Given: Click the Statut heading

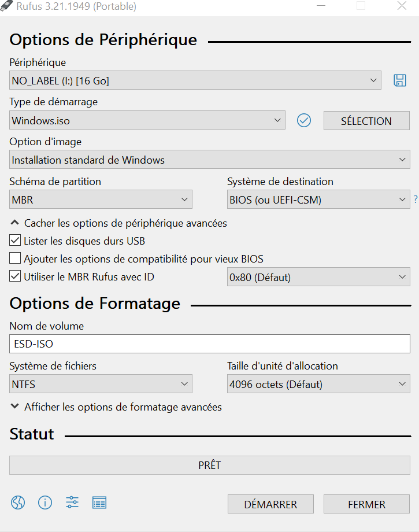Looking at the screenshot, I should tap(32, 434).
